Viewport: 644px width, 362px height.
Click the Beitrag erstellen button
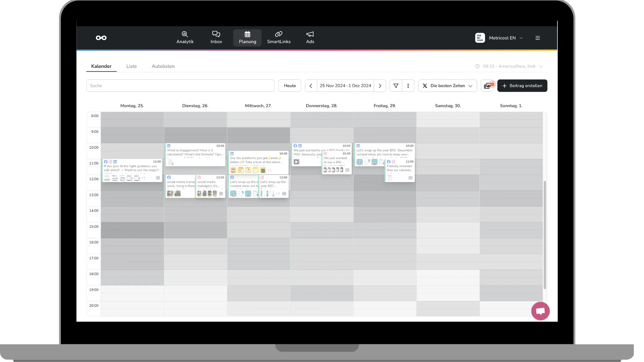click(x=522, y=86)
